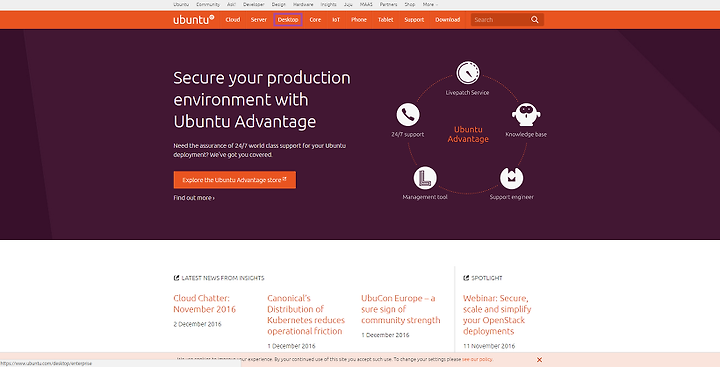This screenshot has height=367, width=720.
Task: Click the Insights link in top bar
Action: 328,5
